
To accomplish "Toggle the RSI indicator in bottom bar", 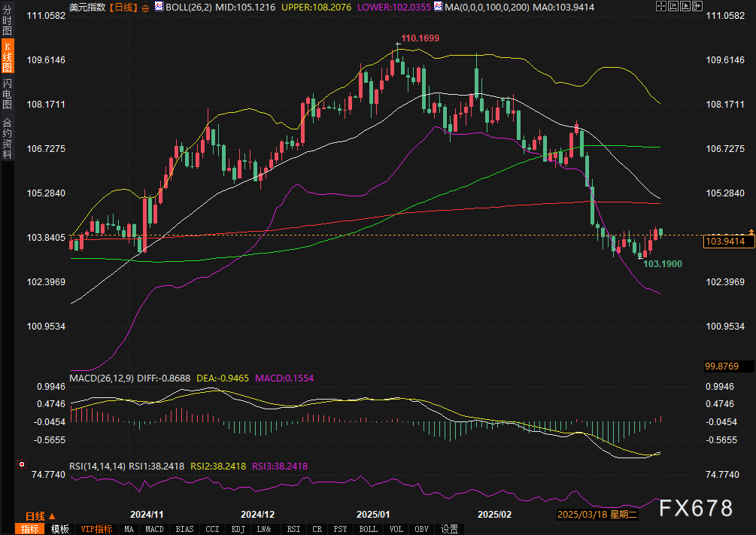I will click(293, 529).
